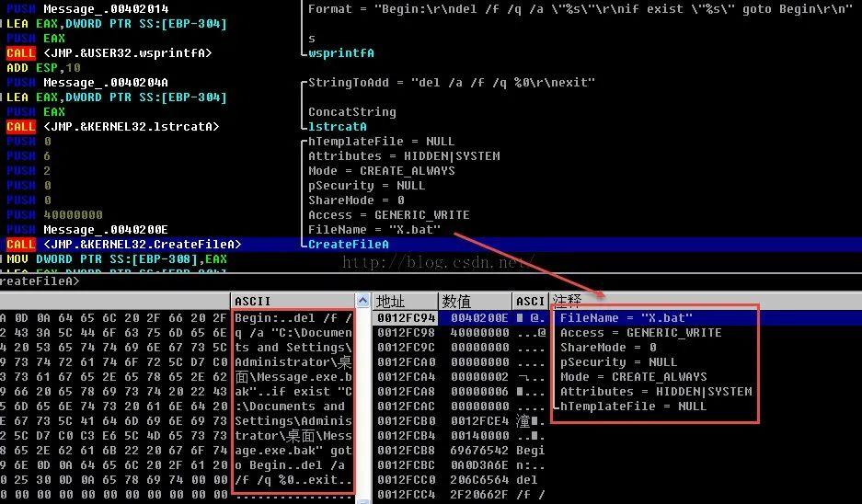Click Mode = CREATE_ALWAYS comment in disassembly

tap(382, 171)
